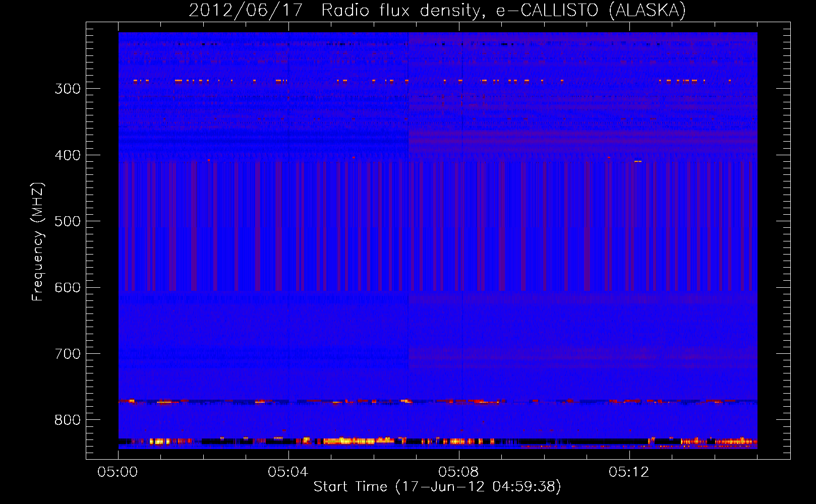This screenshot has height=504, width=816.
Task: Click the 500 frequency tick label
Action: [x=68, y=221]
